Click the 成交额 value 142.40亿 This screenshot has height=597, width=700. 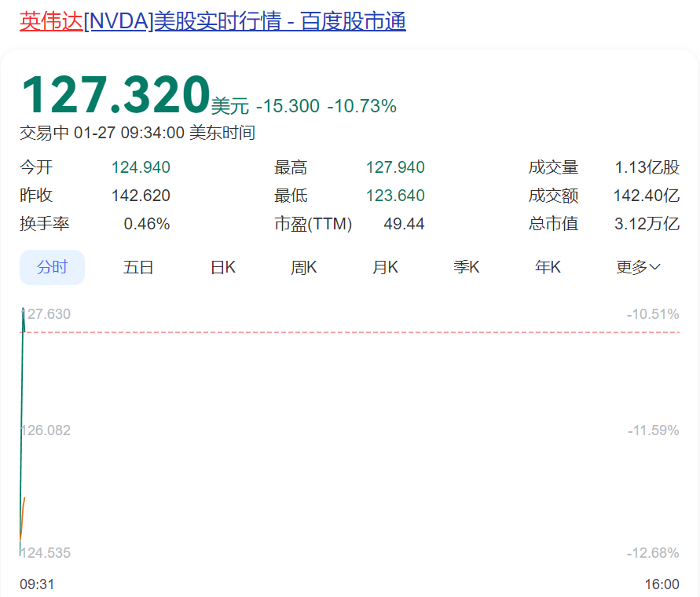[x=647, y=196]
